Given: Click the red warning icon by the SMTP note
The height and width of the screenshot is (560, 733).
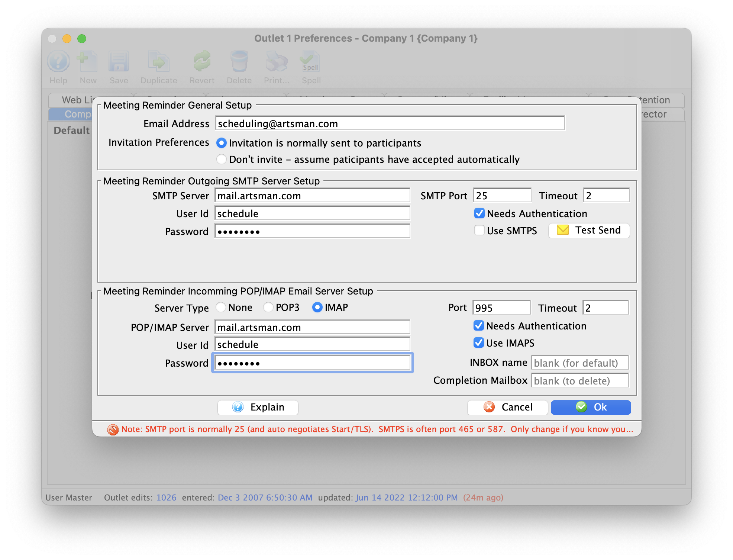Looking at the screenshot, I should 113,429.
